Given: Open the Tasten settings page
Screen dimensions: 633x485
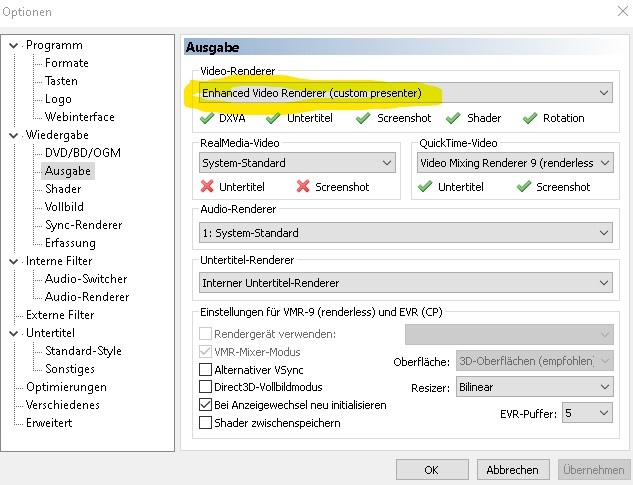Looking at the screenshot, I should [x=61, y=81].
